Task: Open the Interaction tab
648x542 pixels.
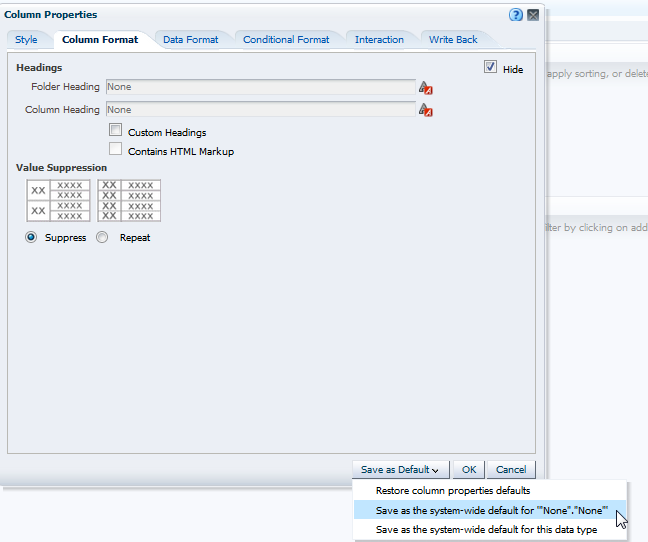Action: click(379, 40)
